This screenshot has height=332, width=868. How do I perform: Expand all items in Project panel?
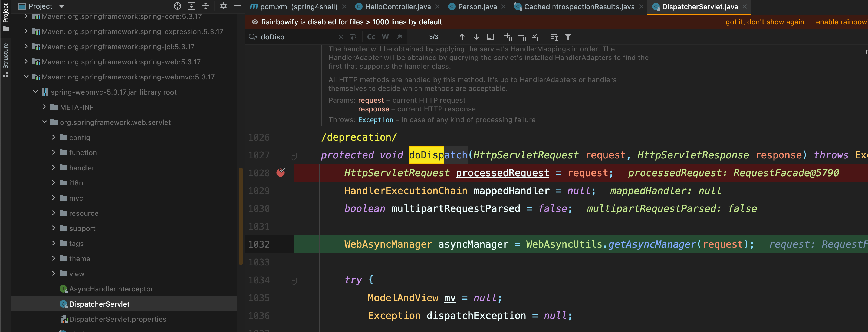pos(191,6)
